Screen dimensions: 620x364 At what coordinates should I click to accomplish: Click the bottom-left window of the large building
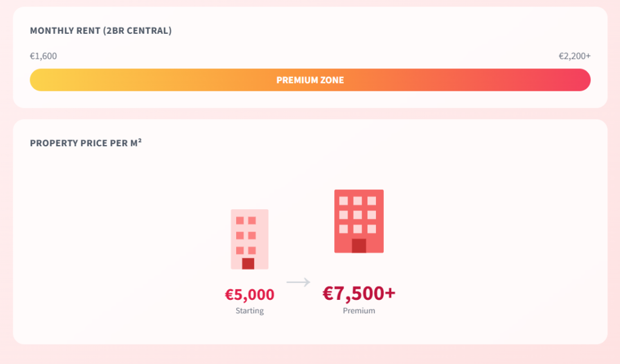pyautogui.click(x=343, y=229)
